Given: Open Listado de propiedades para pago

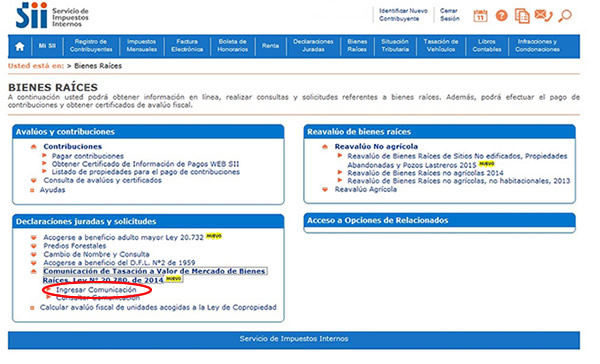Looking at the screenshot, I should click(146, 172).
